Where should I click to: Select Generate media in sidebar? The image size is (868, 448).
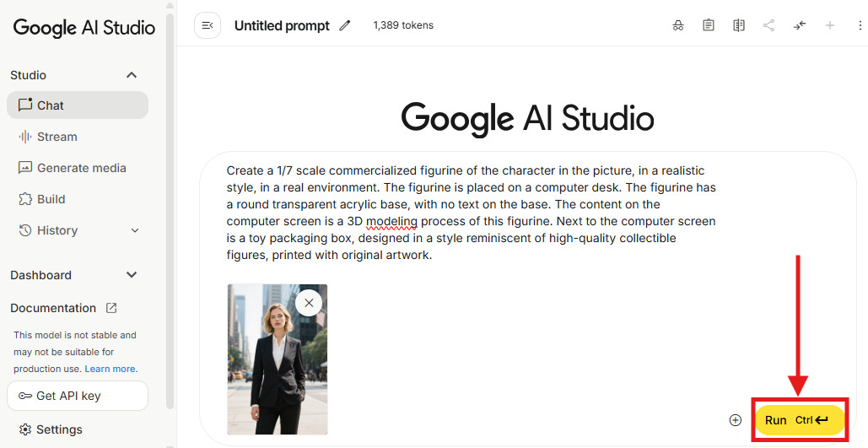click(81, 168)
